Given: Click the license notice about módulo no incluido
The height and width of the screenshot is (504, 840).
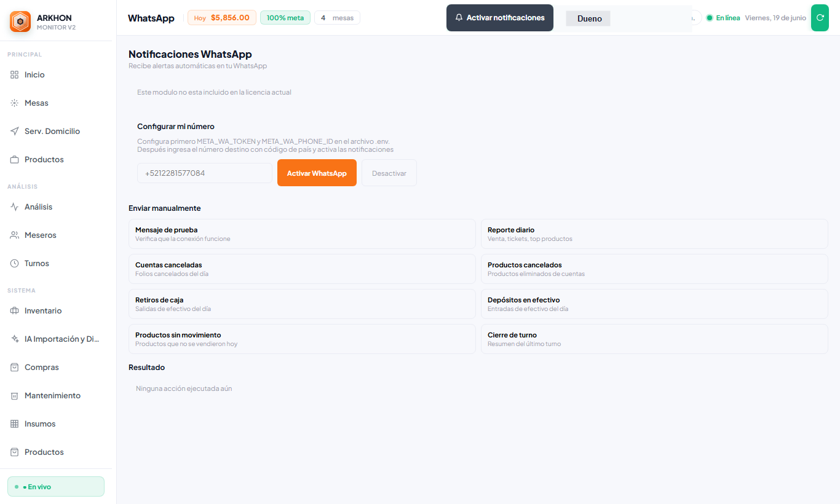Looking at the screenshot, I should (x=214, y=92).
